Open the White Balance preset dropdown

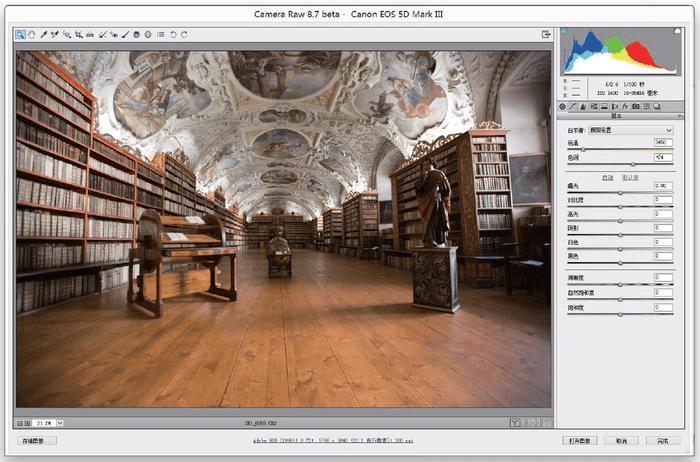632,130
